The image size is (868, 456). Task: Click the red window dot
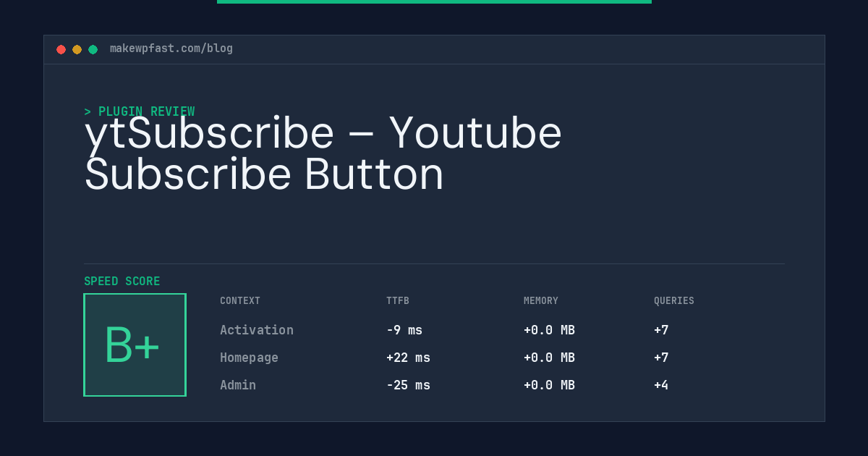pyautogui.click(x=61, y=49)
